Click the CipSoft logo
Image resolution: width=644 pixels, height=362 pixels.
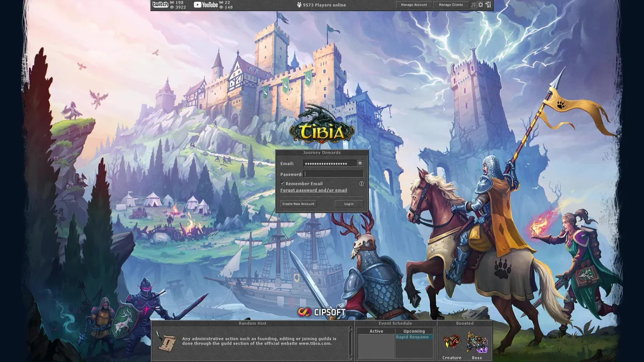click(321, 312)
